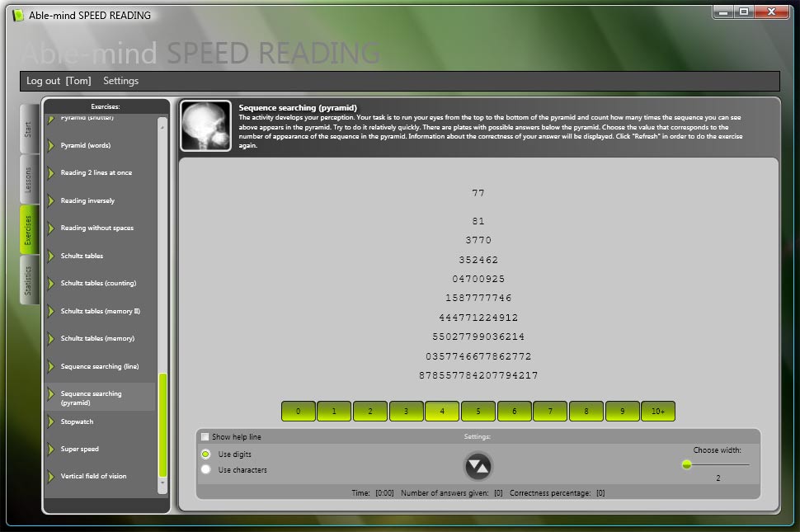Enable the Show help line checkbox

click(205, 436)
